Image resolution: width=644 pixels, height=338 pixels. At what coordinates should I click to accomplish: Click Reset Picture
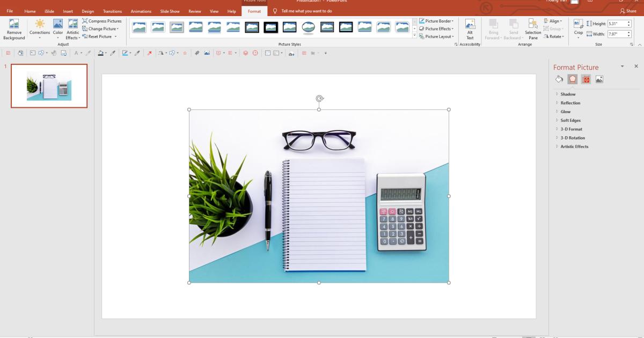(100, 36)
